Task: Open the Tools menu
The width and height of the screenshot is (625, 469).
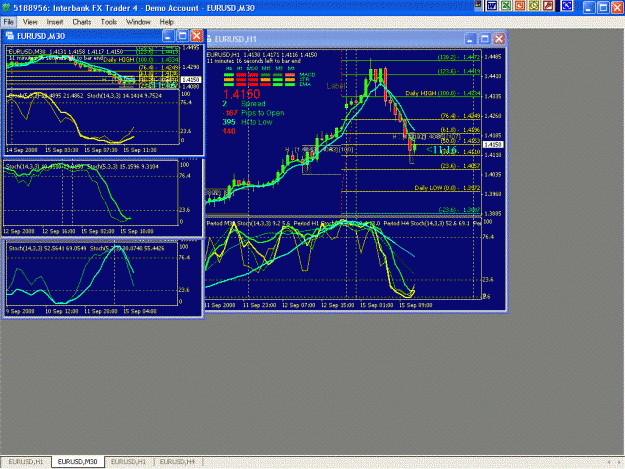Action: pos(108,22)
